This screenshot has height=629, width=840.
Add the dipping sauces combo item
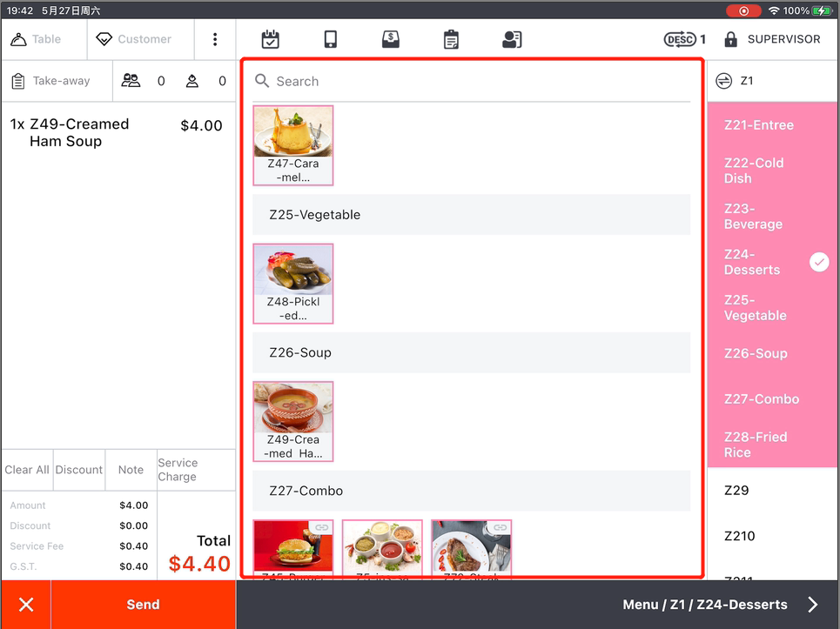pos(382,548)
